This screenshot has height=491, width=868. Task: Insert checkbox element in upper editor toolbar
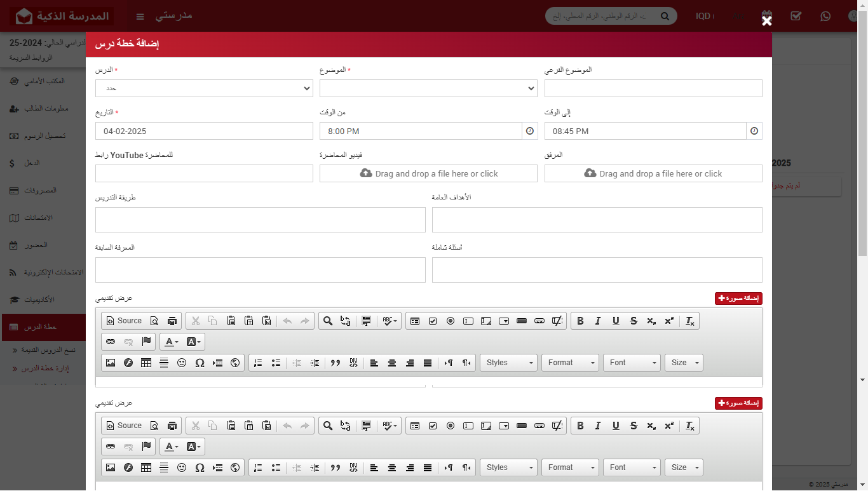[x=433, y=321]
